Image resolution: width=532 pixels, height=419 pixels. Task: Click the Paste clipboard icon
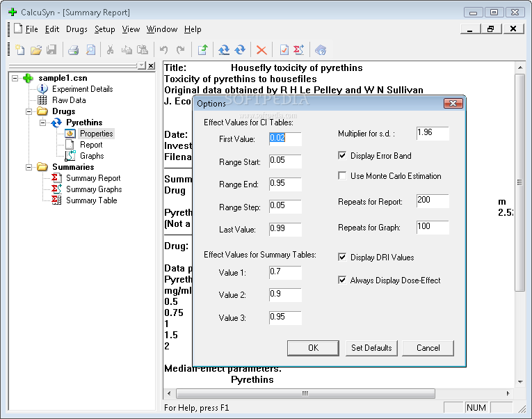[x=143, y=50]
